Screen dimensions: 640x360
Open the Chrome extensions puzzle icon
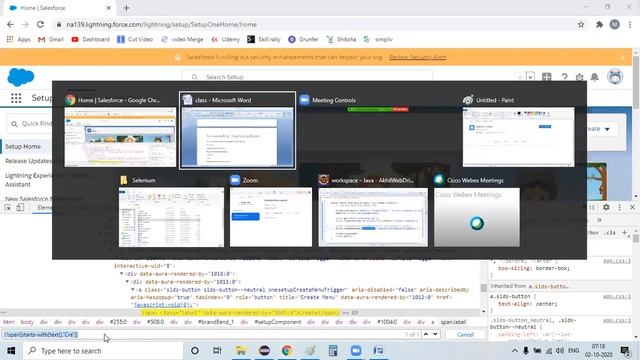[x=599, y=24]
